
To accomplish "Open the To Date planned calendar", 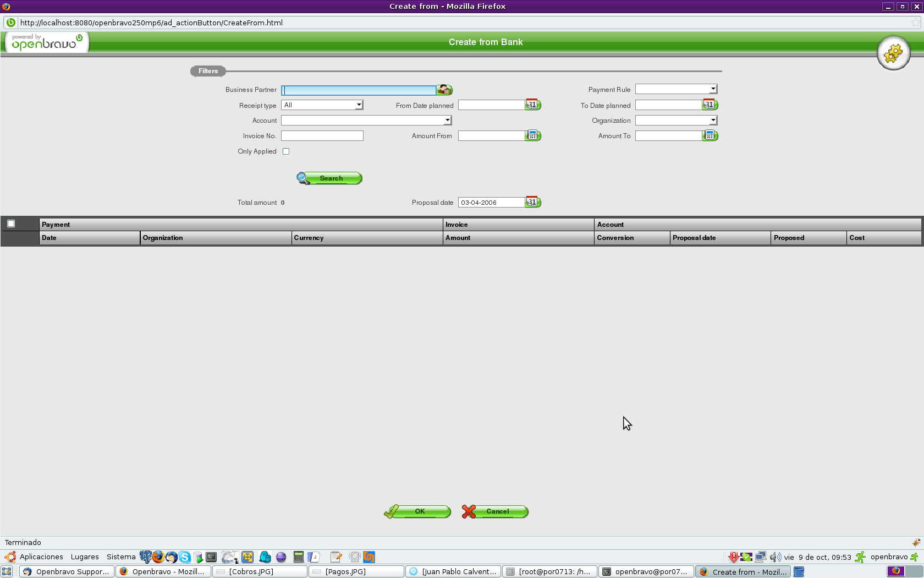I will pos(710,105).
